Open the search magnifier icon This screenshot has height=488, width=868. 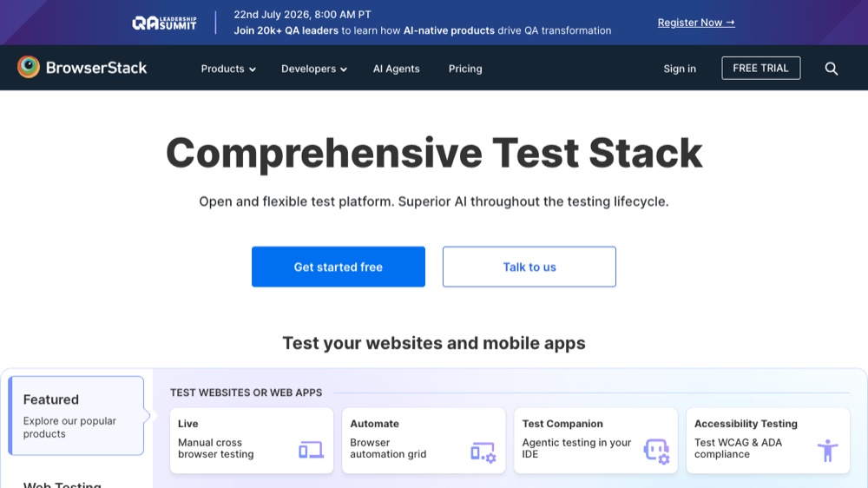pyautogui.click(x=831, y=69)
